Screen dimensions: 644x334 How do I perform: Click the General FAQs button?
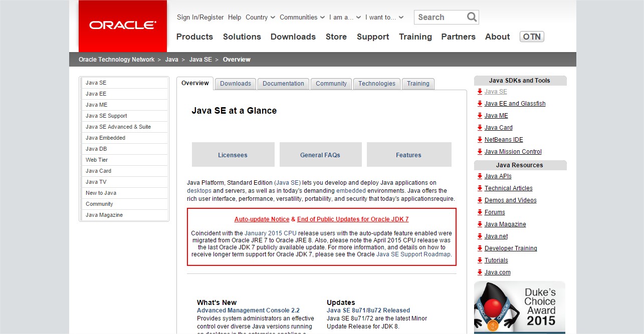(x=320, y=155)
